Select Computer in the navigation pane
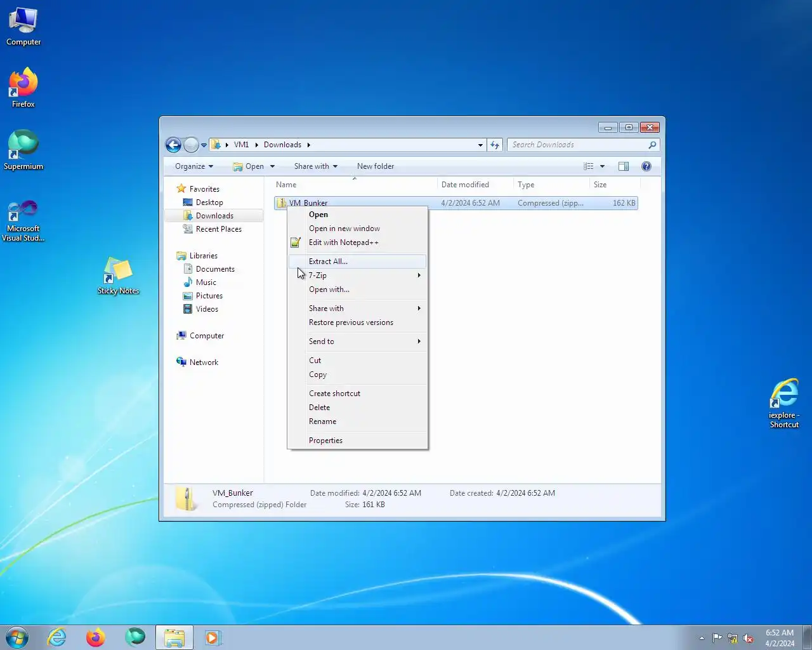Viewport: 812px width, 650px height. 207,336
